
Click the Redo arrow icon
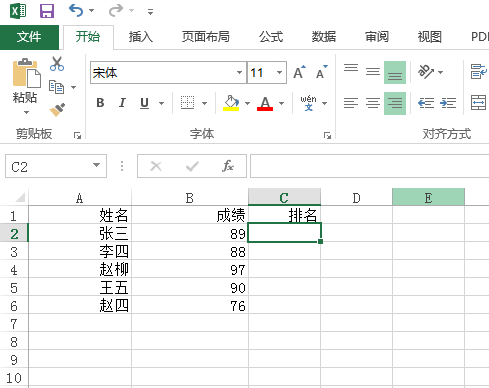(116, 11)
